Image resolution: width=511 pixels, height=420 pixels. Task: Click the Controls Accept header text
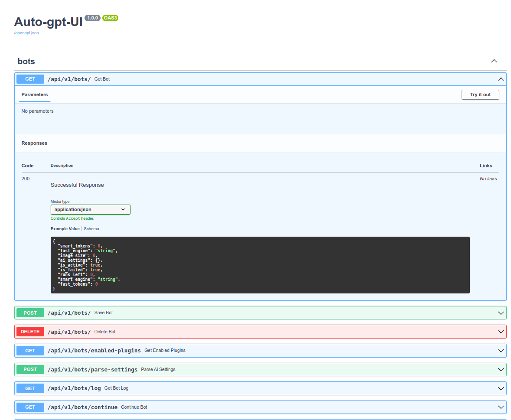tap(72, 218)
